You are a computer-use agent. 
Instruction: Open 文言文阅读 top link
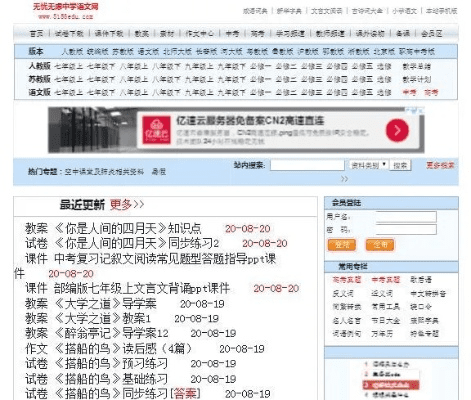326,11
